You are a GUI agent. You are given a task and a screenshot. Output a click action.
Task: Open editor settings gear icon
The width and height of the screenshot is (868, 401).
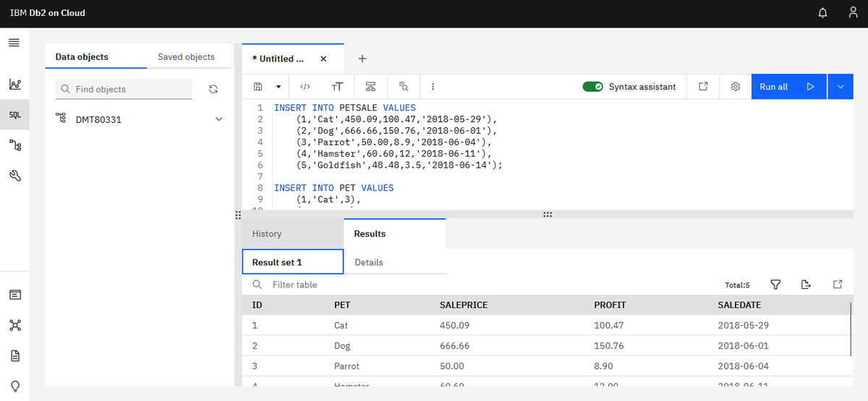tap(736, 87)
